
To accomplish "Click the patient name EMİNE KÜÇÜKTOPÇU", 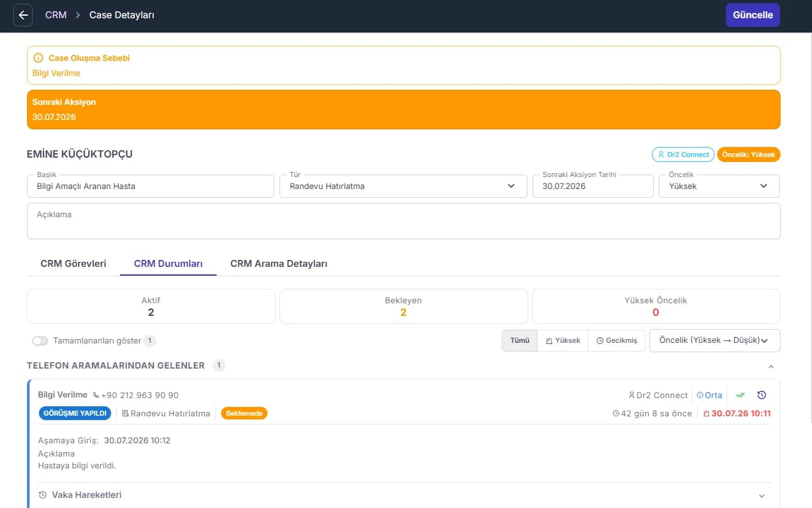I will pyautogui.click(x=80, y=154).
